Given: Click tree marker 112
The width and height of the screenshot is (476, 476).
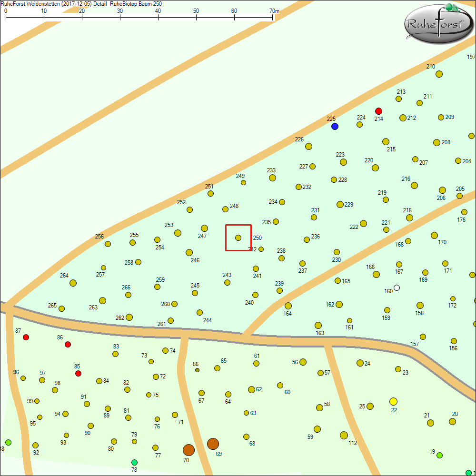Looking at the screenshot, I should click(x=344, y=435).
